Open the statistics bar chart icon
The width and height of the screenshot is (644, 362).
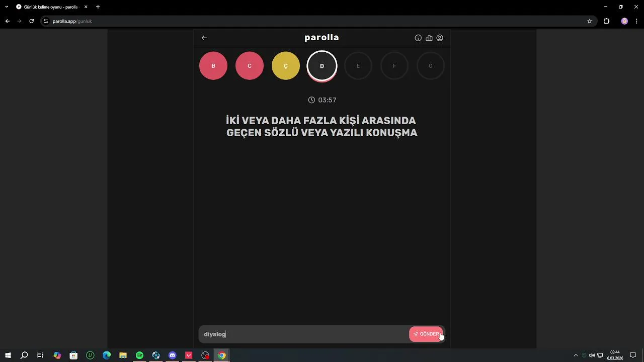tap(429, 38)
